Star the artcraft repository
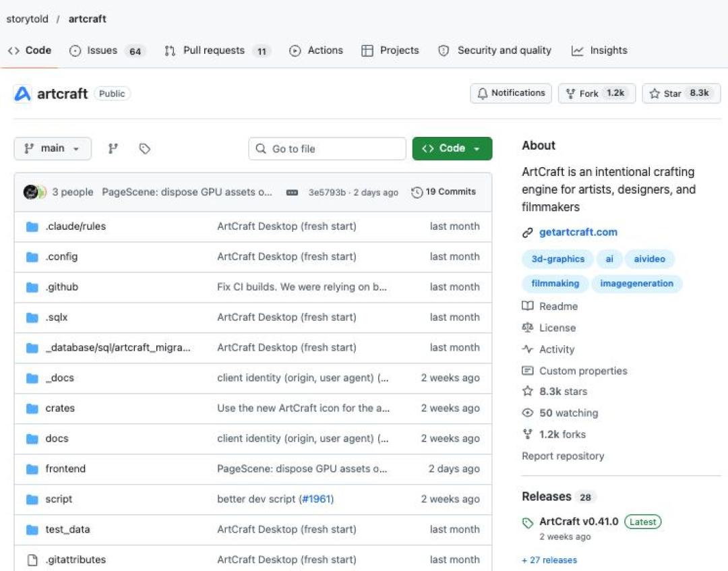This screenshot has width=728, height=571. [681, 93]
